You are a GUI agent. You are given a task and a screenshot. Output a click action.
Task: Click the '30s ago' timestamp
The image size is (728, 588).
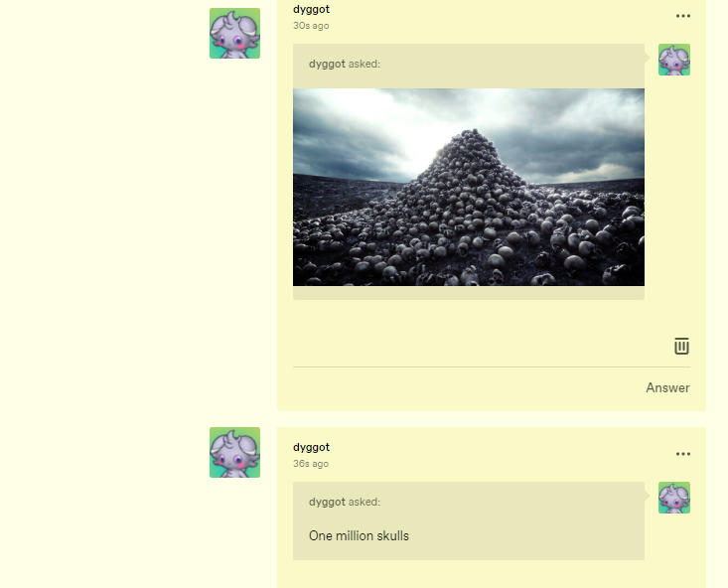[x=311, y=26]
